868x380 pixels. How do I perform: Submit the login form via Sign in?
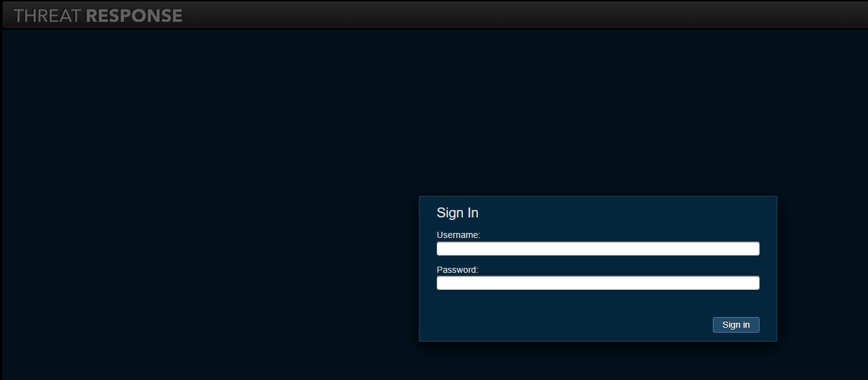click(736, 325)
